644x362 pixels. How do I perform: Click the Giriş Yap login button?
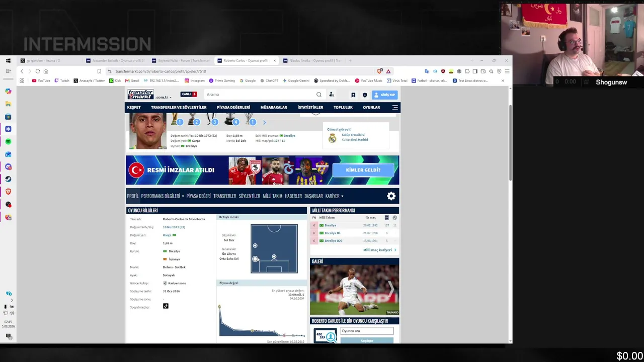[385, 95]
